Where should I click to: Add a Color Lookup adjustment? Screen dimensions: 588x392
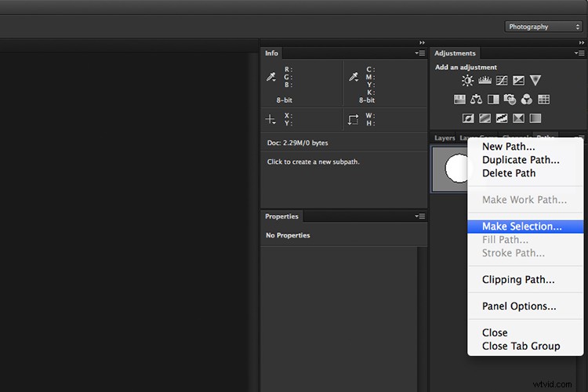point(543,100)
